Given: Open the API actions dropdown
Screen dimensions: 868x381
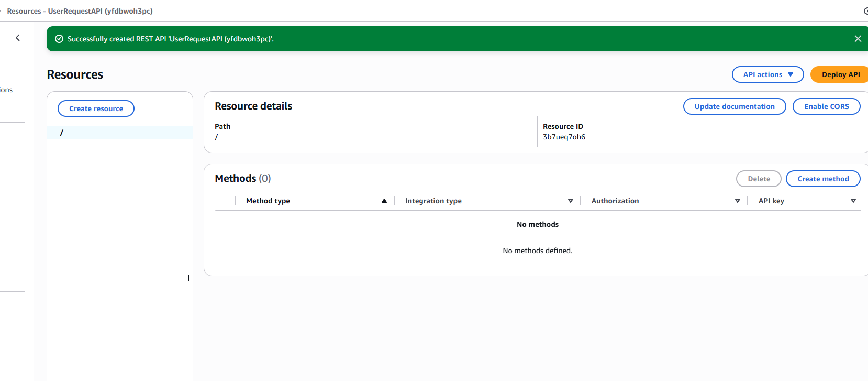Looking at the screenshot, I should click(767, 74).
